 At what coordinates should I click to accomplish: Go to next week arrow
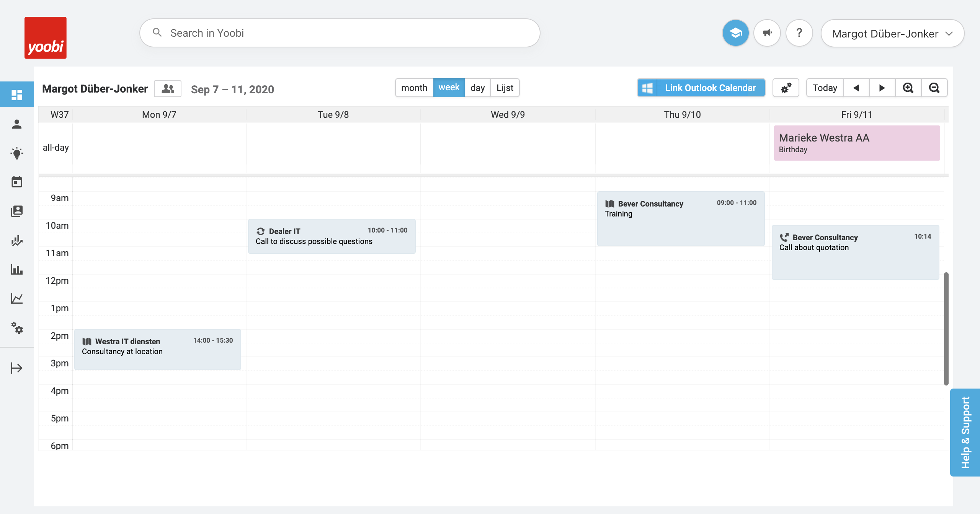tap(882, 88)
